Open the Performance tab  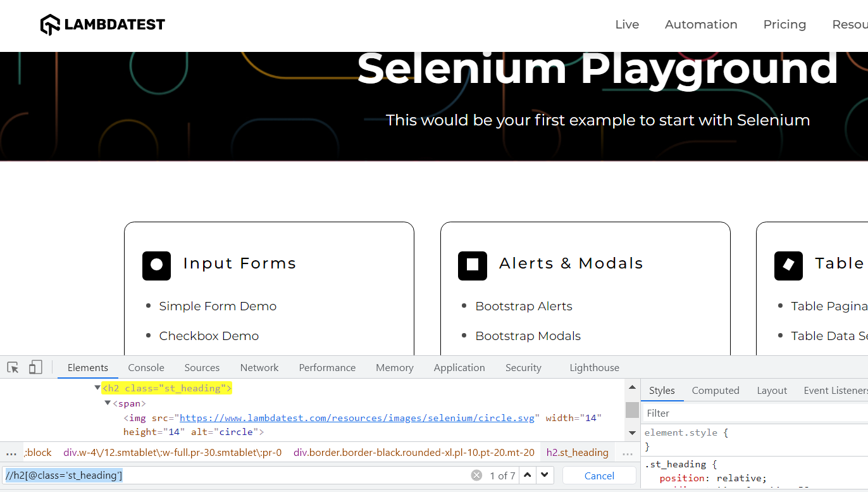click(x=327, y=367)
